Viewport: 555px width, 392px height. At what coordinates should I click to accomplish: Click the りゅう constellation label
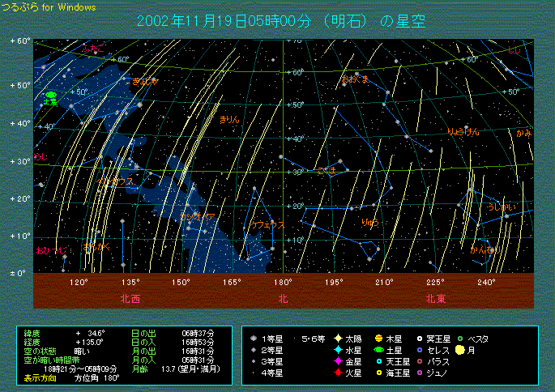tap(369, 221)
